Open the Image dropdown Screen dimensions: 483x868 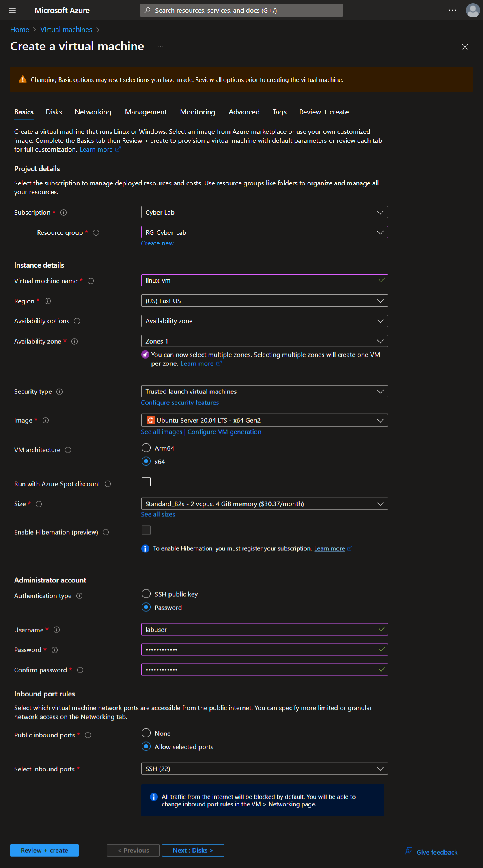[x=264, y=420]
